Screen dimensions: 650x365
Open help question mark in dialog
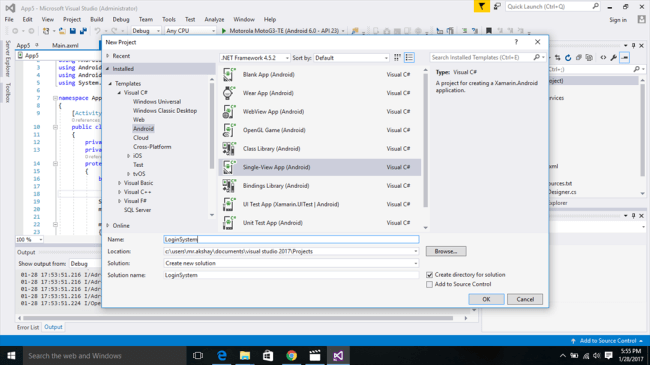(x=516, y=42)
